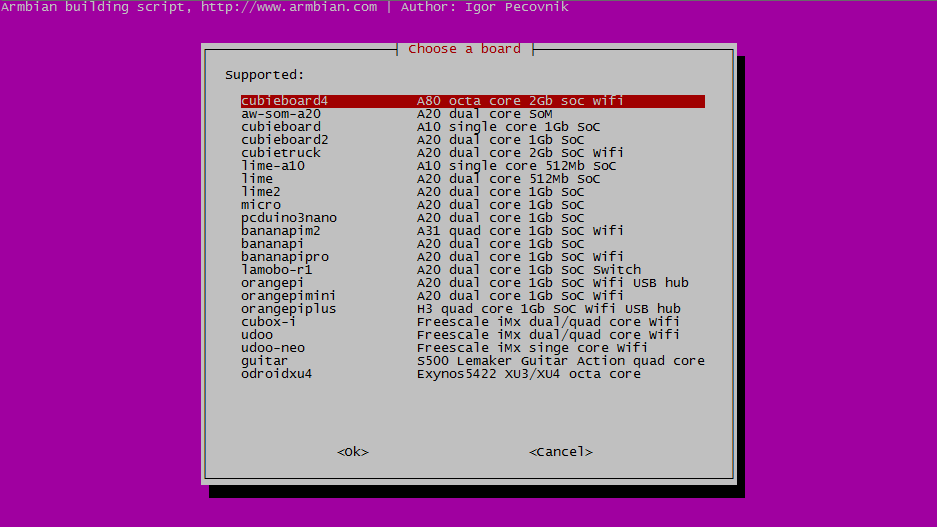The image size is (937, 527).
Task: Select the orangepiplus H3 quad core entry
Action: pos(473,309)
